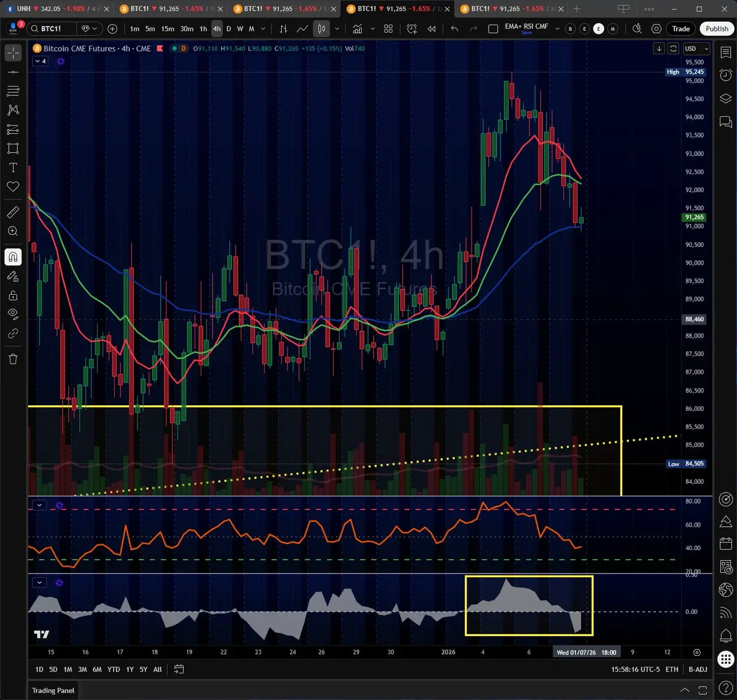Activate the Zoom In tool
This screenshot has width=737, height=700.
click(13, 231)
